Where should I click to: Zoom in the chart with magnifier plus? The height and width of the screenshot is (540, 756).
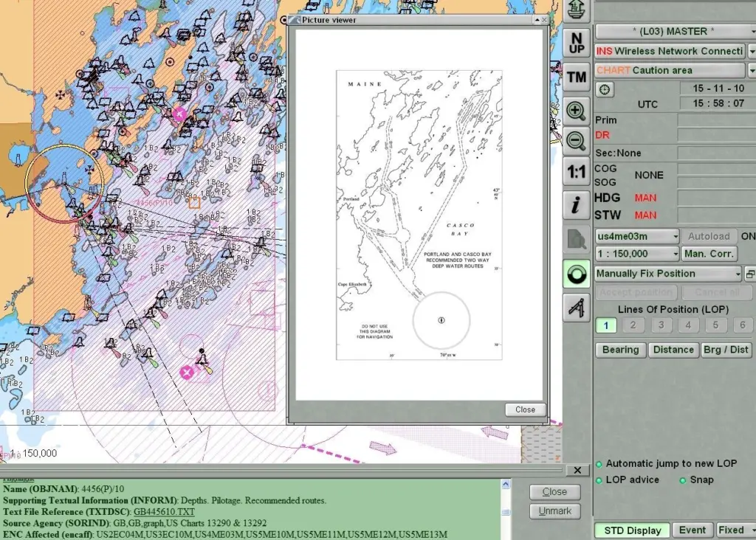pos(576,111)
